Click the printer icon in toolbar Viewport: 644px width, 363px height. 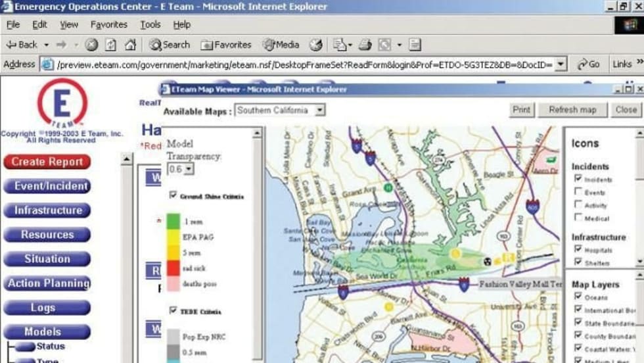(x=365, y=45)
